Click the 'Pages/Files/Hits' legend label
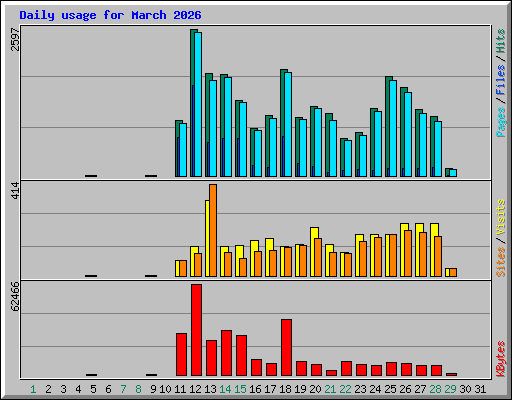 [500, 83]
